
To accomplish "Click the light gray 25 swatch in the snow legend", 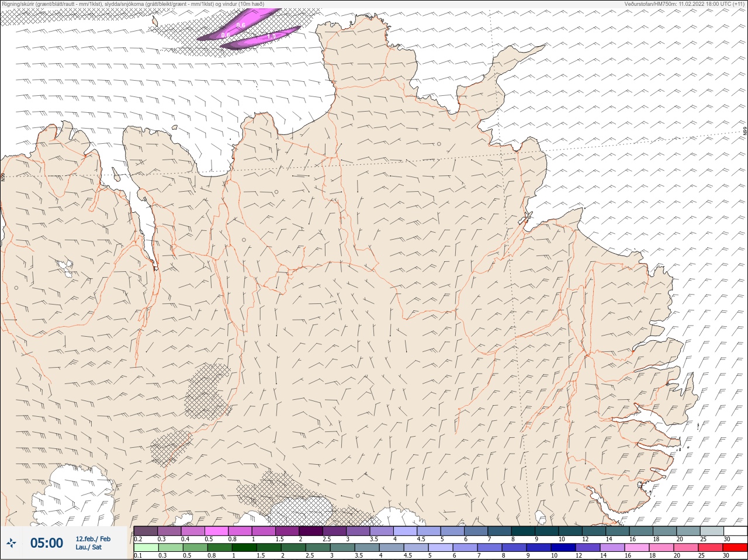I will coord(712,531).
